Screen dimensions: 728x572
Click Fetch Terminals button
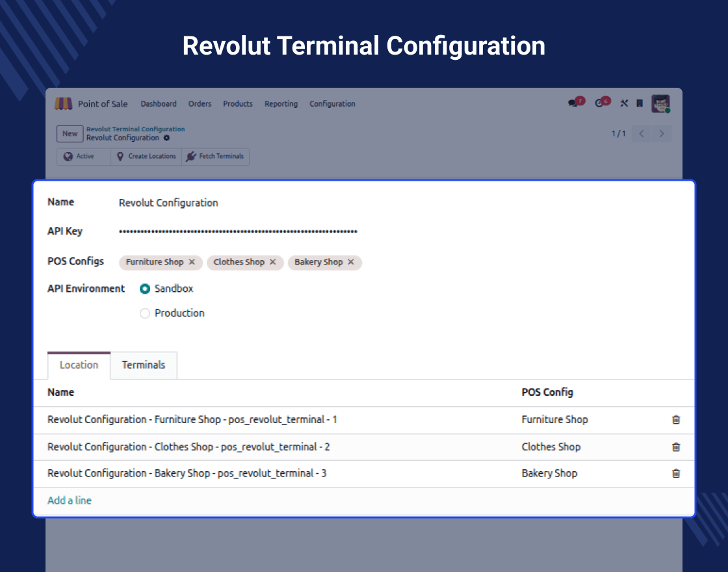215,157
